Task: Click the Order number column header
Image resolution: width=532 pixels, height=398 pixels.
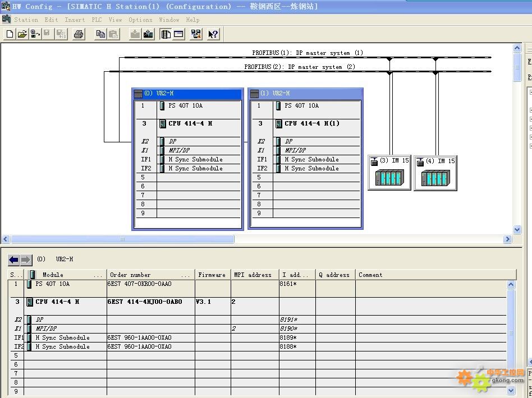Action: tap(150, 275)
